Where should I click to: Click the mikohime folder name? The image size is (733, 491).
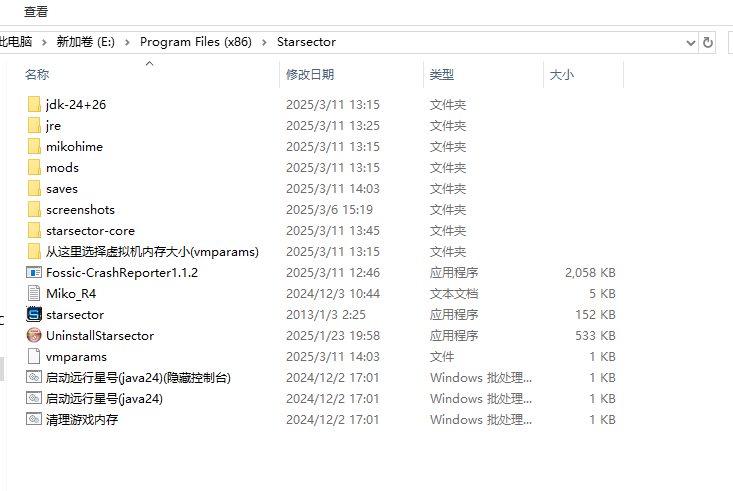(x=74, y=146)
